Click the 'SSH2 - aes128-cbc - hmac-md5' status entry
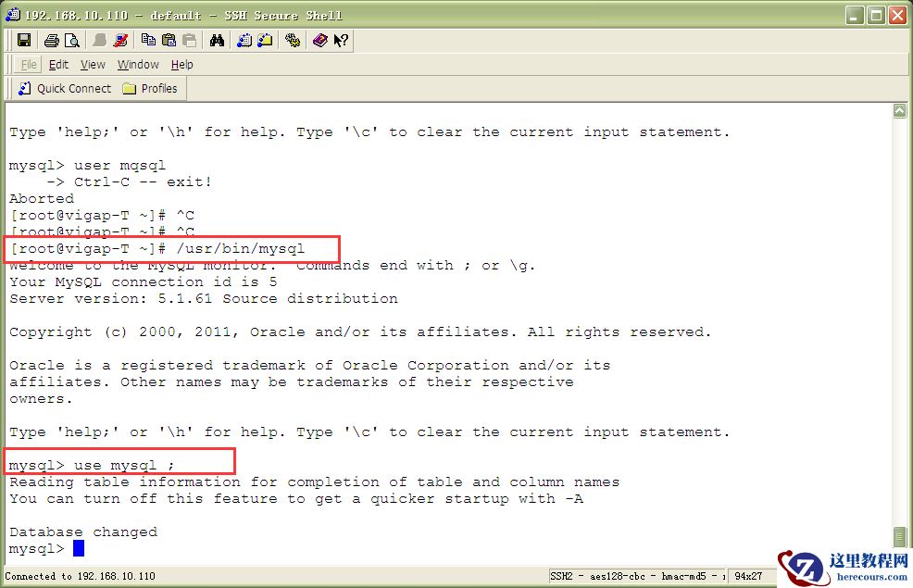This screenshot has height=588, width=913. [636, 576]
